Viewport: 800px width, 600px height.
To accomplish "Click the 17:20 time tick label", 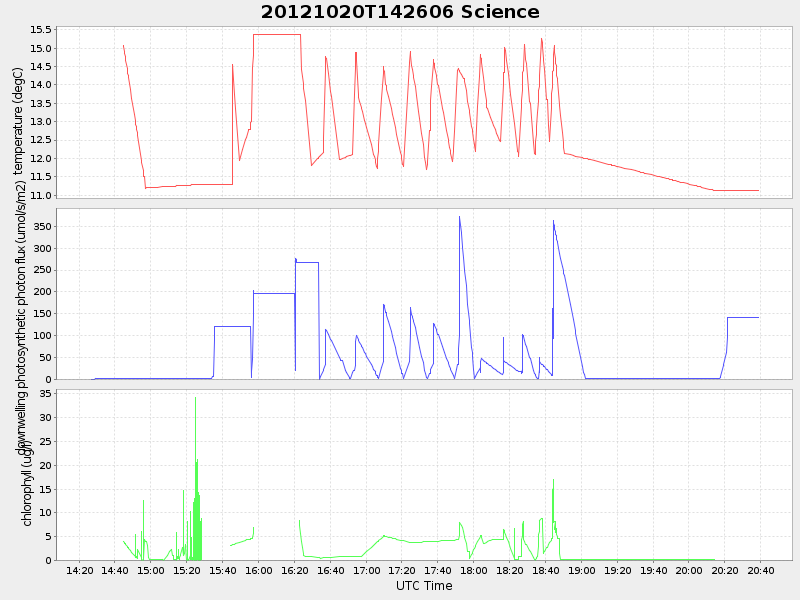I will 402,570.
